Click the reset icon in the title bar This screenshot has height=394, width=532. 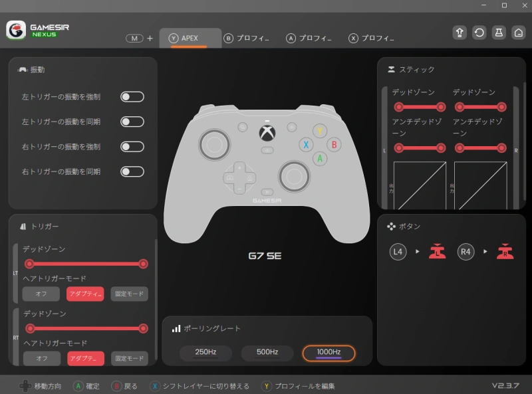479,32
